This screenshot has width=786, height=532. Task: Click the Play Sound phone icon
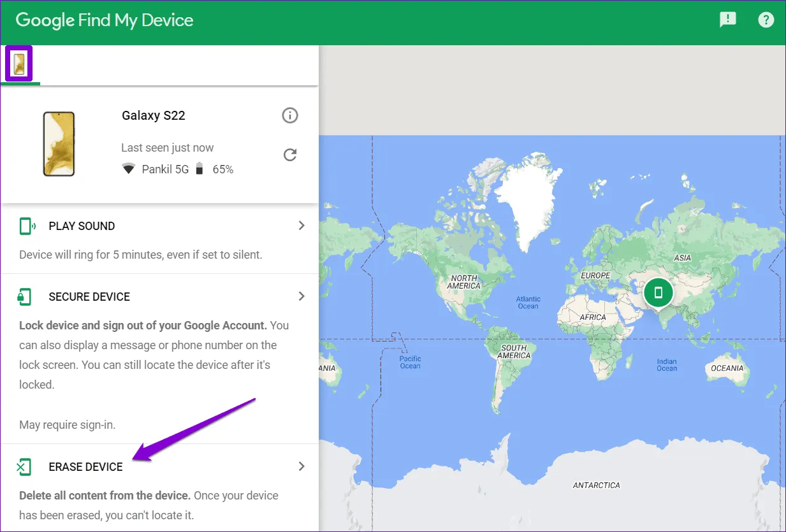pyautogui.click(x=26, y=226)
